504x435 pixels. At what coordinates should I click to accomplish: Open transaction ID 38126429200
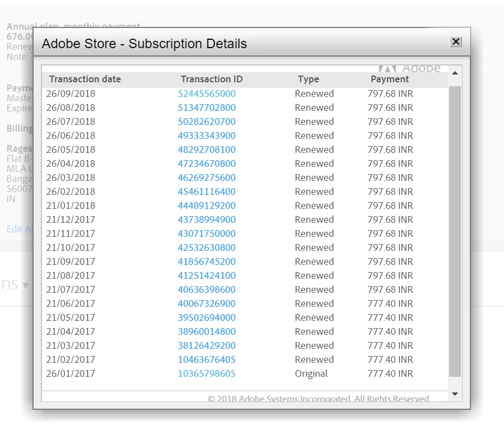[207, 345]
